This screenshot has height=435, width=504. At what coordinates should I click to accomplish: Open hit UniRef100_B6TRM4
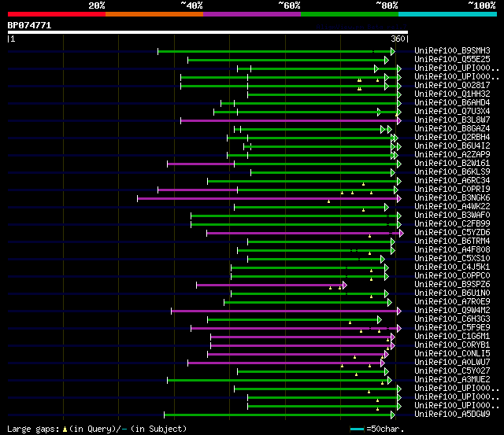pyautogui.click(x=452, y=241)
